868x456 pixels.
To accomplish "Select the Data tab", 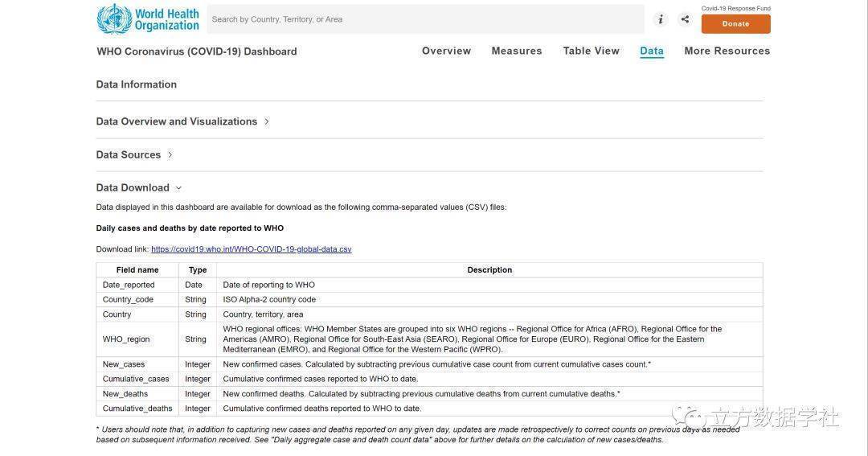I will (x=652, y=51).
